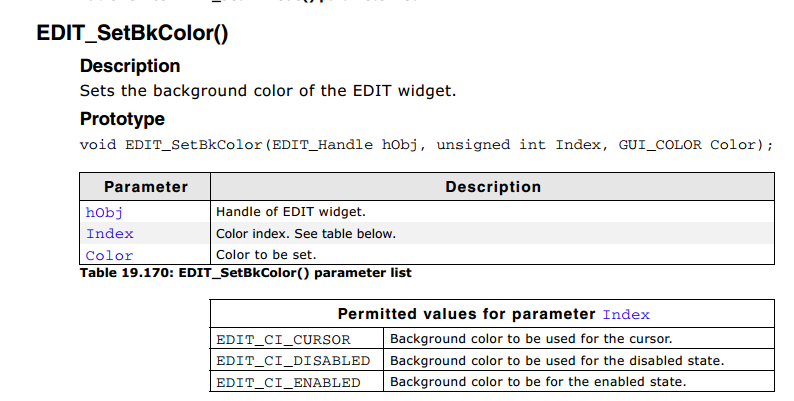Image resolution: width=794 pixels, height=401 pixels.
Task: Click the Index parameter in parameter table
Action: click(x=110, y=234)
